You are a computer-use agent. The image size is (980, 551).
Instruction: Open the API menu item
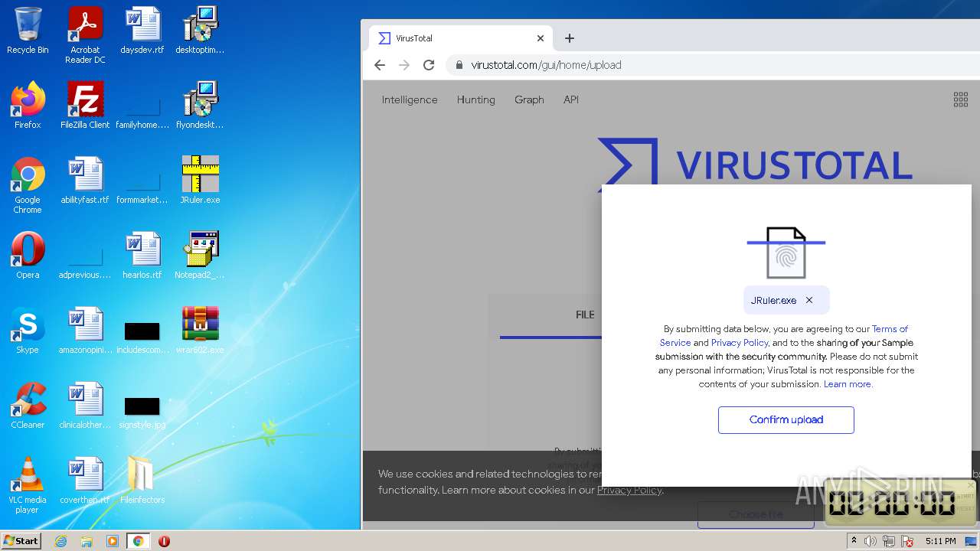tap(571, 99)
